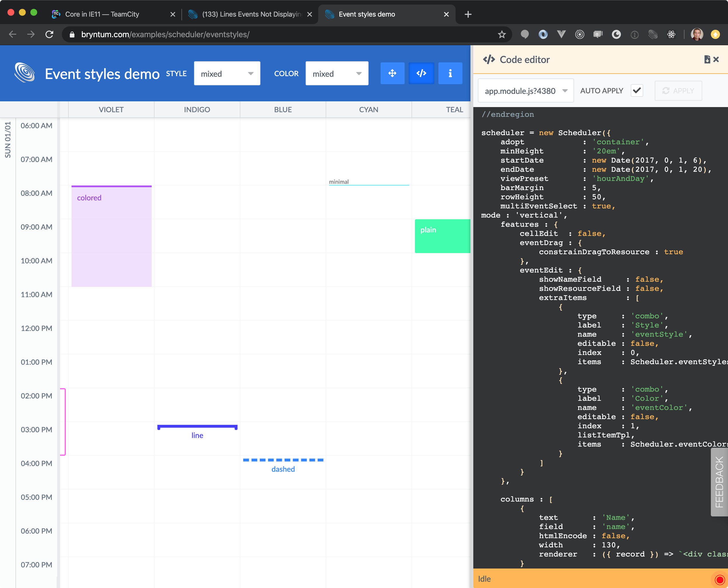The image size is (728, 588).
Task: Toggle the AUTO APPLY checkbox off
Action: 637,90
